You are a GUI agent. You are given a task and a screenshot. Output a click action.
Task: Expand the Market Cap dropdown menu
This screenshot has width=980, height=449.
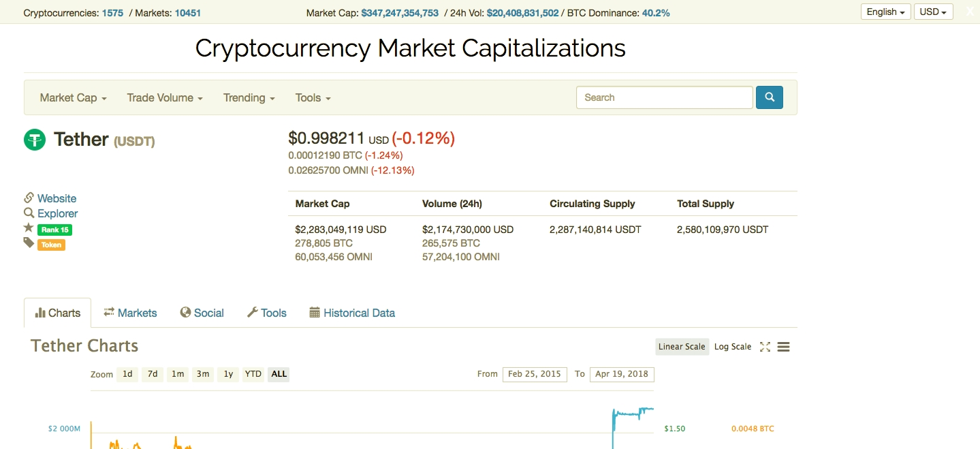73,97
